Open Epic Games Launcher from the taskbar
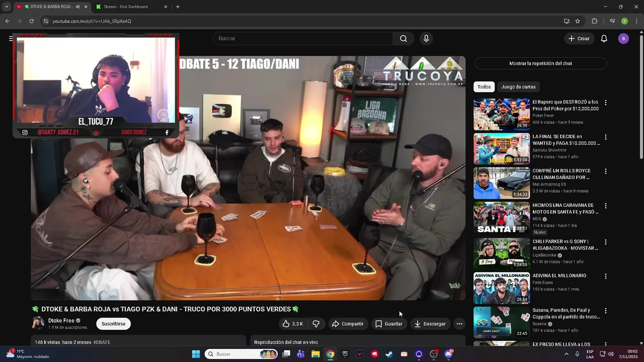The height and width of the screenshot is (362, 644). coord(345,354)
